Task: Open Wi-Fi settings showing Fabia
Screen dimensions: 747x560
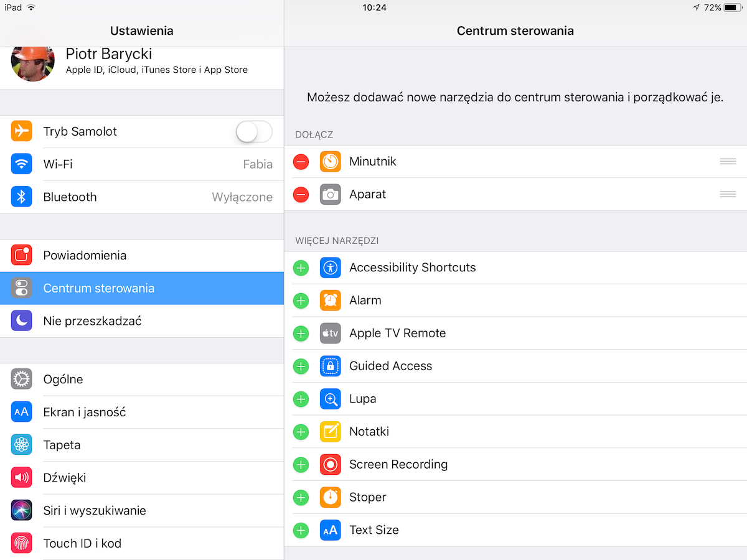Action: 142,164
